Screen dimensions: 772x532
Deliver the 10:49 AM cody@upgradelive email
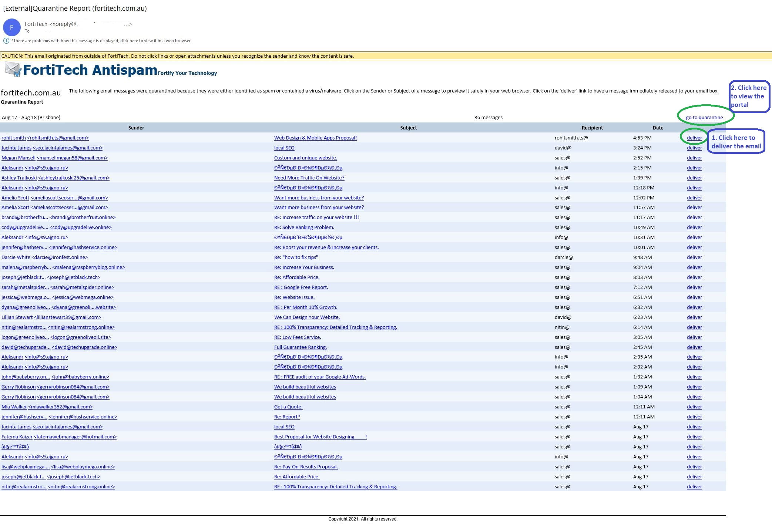click(x=694, y=228)
